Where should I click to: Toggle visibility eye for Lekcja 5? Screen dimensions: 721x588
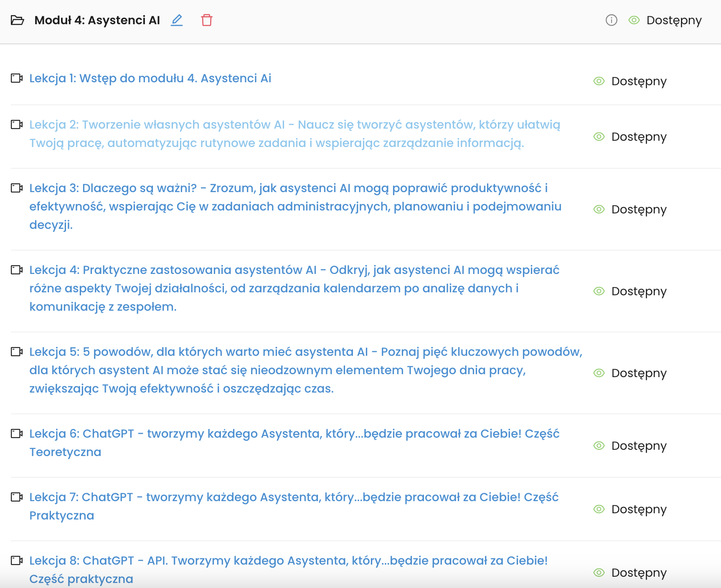coord(599,373)
